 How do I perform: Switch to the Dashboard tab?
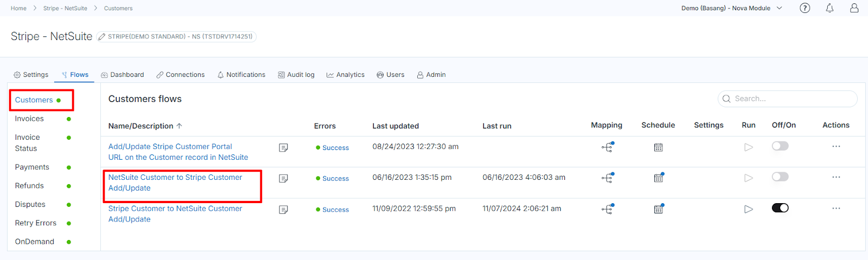123,75
